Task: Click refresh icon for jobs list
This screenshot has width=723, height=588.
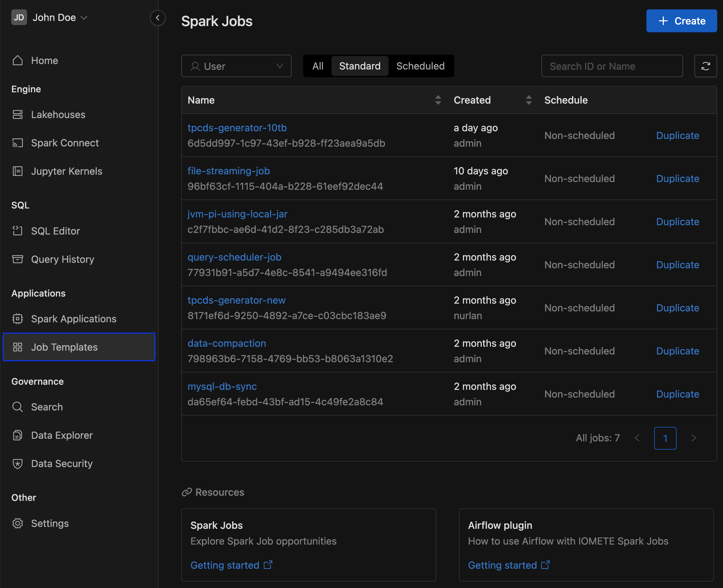Action: click(x=706, y=65)
